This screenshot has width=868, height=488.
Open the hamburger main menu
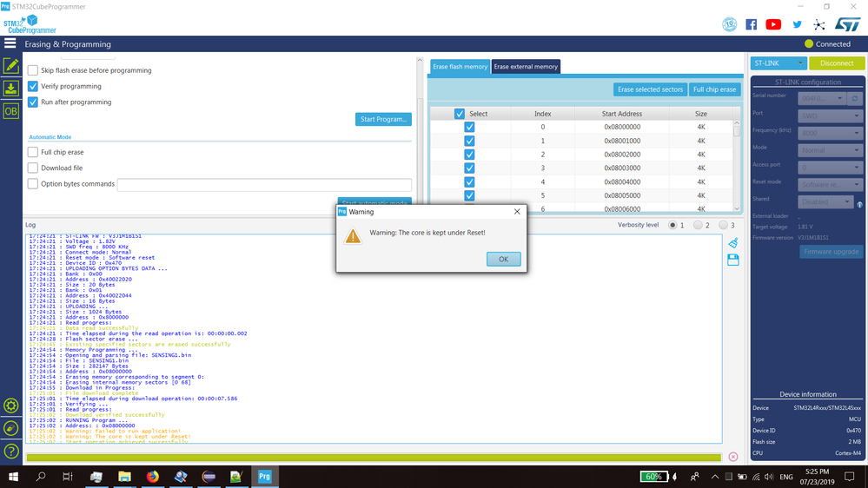[10, 43]
